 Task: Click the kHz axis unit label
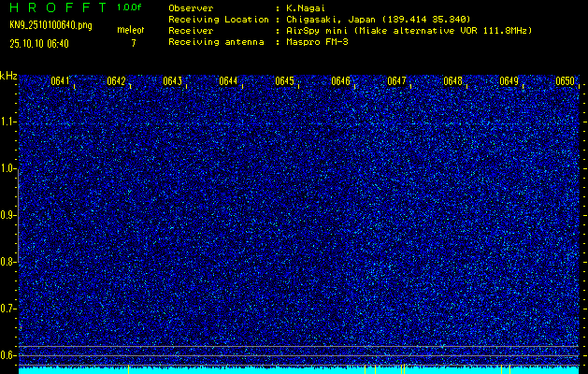8,75
